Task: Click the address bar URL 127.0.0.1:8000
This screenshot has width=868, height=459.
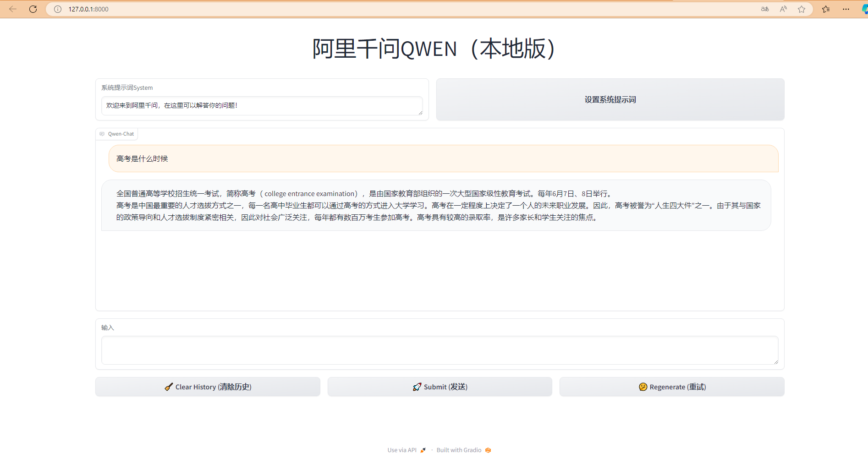Action: [88, 9]
